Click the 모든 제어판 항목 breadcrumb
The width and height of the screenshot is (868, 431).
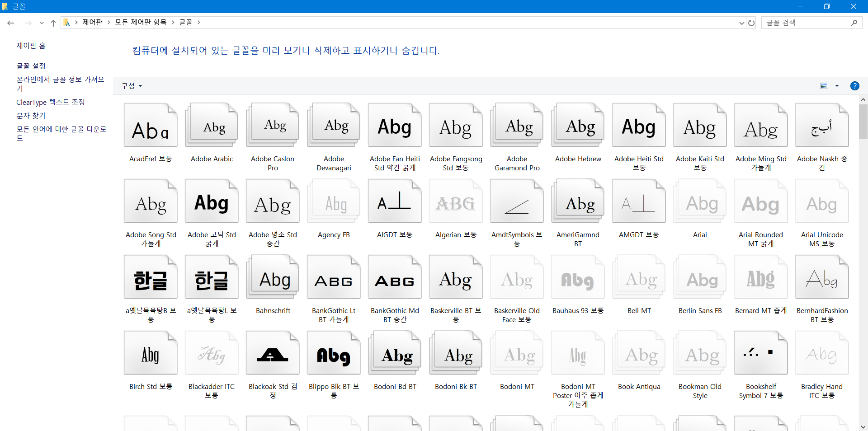[x=141, y=22]
